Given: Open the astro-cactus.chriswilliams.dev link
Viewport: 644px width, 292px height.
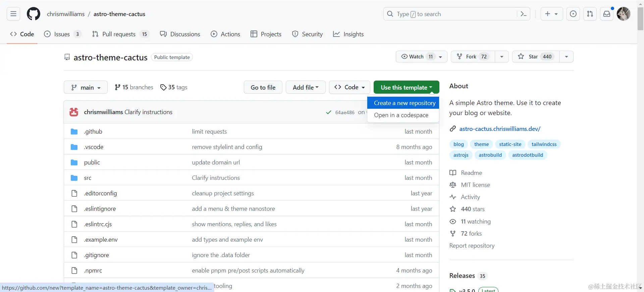Looking at the screenshot, I should 500,129.
